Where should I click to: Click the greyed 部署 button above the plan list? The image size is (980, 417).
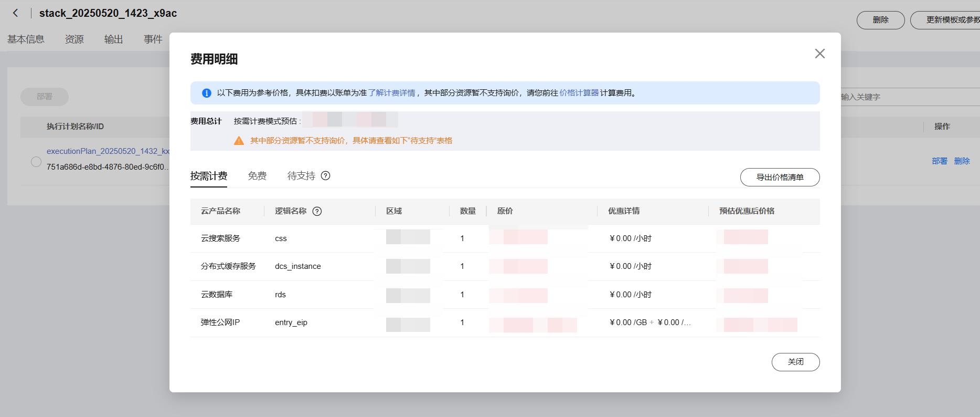[x=45, y=97]
